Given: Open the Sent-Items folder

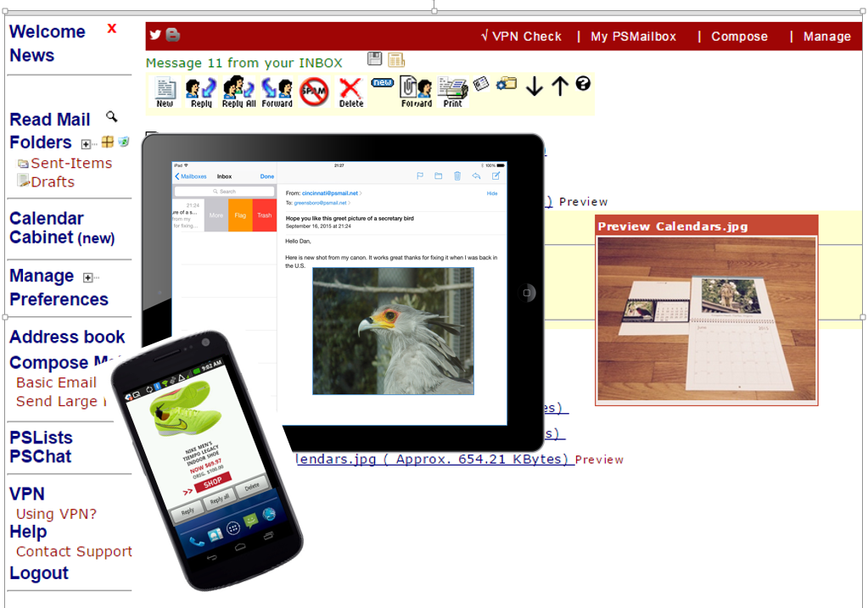Looking at the screenshot, I should 71,163.
